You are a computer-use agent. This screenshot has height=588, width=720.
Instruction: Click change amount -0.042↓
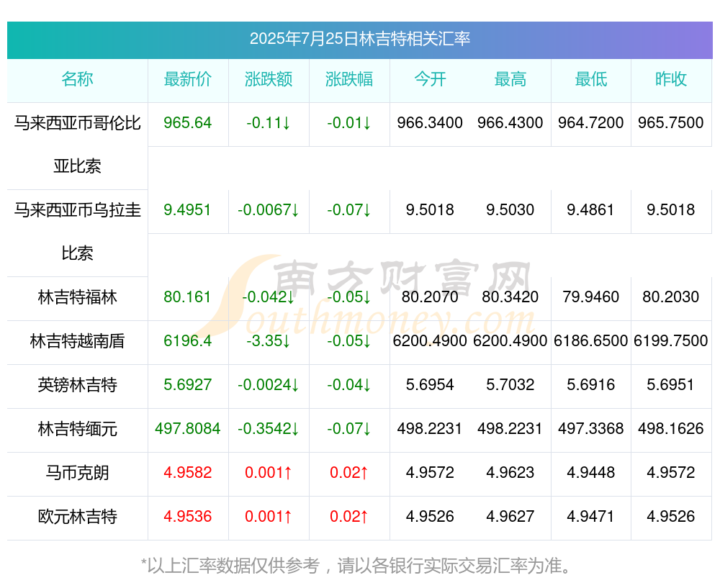pyautogui.click(x=269, y=297)
